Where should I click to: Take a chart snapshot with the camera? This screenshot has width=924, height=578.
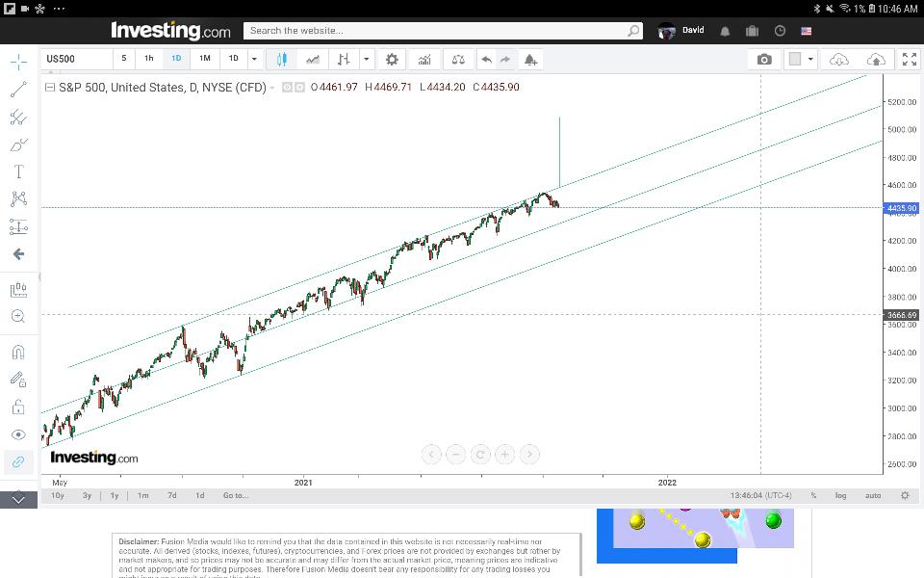[x=764, y=59]
